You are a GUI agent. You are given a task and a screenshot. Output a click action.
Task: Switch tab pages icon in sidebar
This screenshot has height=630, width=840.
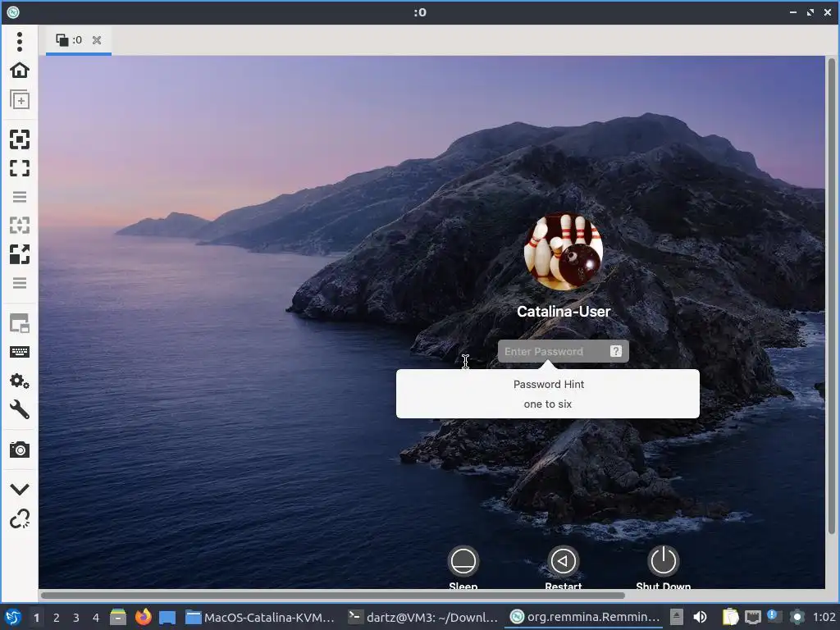[x=20, y=323]
